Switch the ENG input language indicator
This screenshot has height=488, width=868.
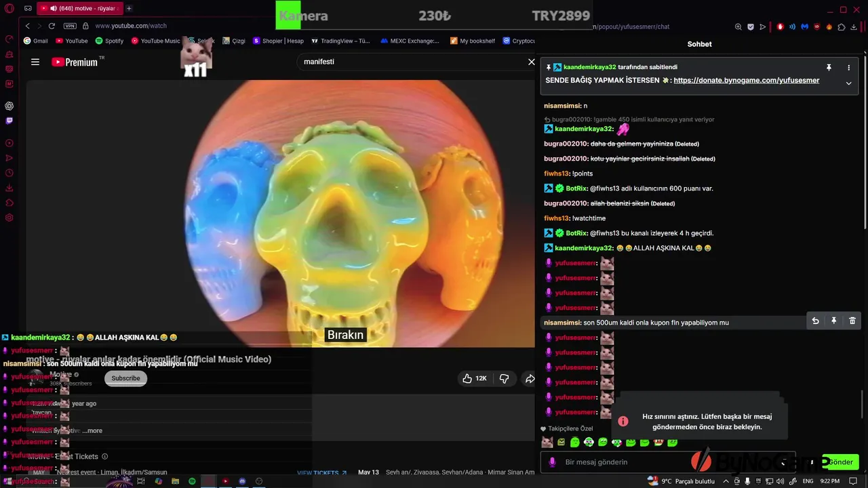pyautogui.click(x=808, y=481)
